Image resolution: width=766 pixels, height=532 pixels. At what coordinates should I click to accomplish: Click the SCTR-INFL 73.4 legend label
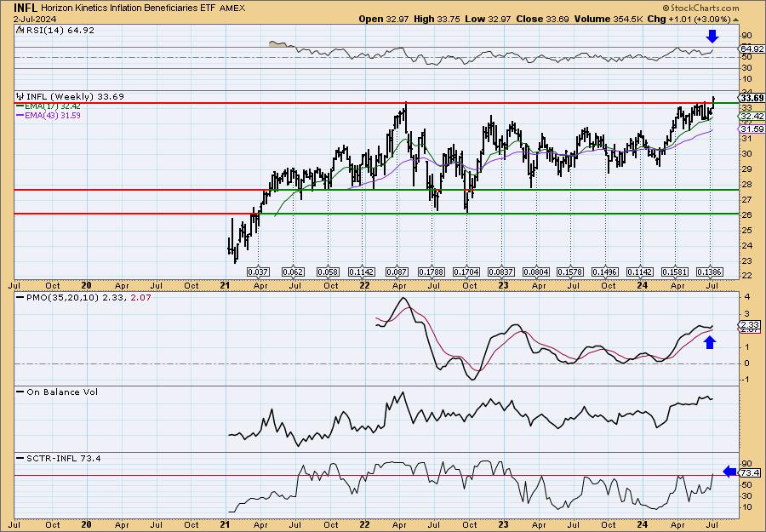point(64,458)
